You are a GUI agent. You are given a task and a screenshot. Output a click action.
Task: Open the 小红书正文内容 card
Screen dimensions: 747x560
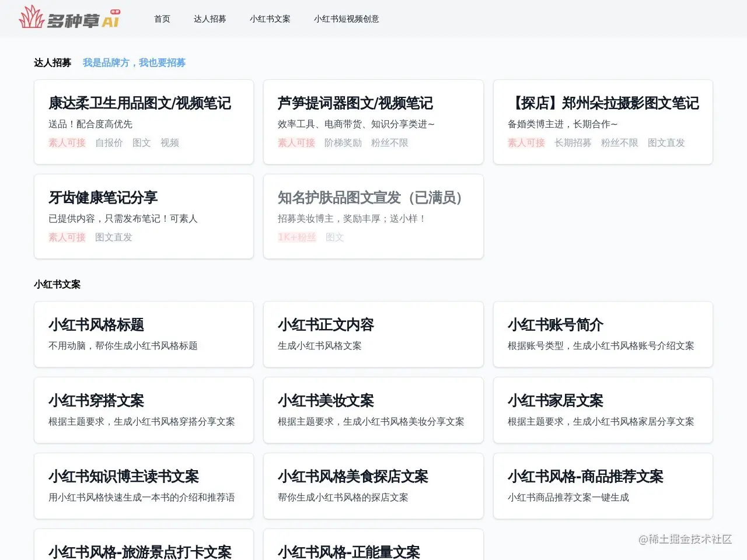373,334
